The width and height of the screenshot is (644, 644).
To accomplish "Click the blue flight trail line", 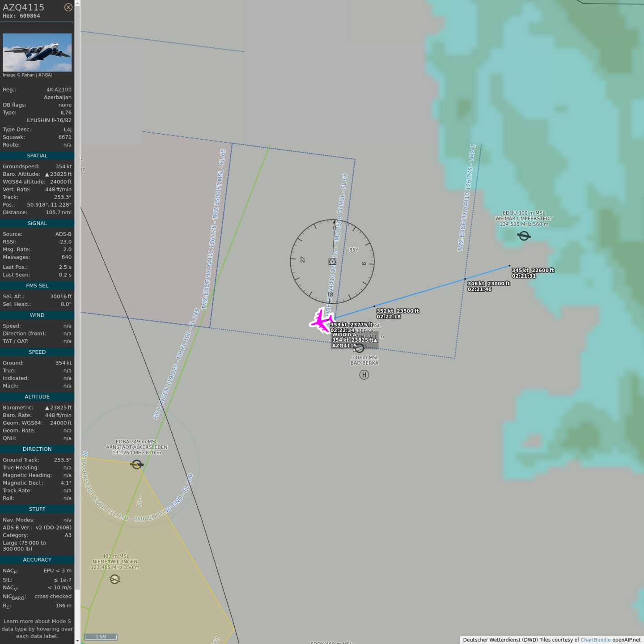I will pos(420,292).
